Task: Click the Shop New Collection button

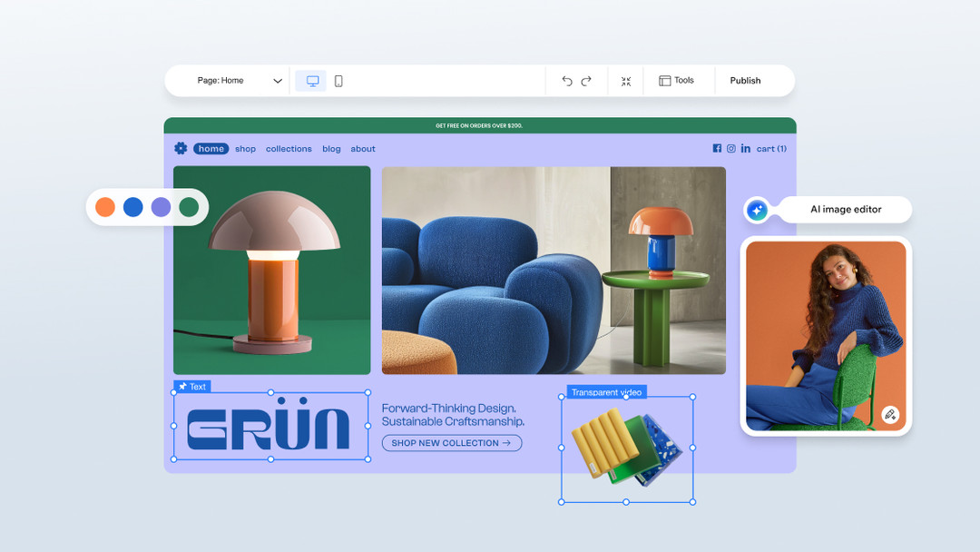Action: (451, 443)
